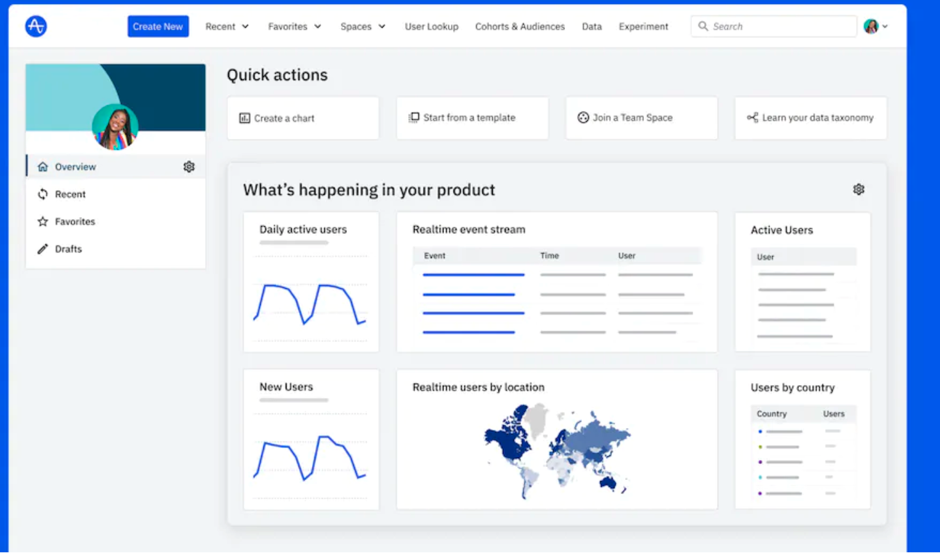Open Cohorts & Audiences
This screenshot has height=560, width=940.
[x=520, y=26]
